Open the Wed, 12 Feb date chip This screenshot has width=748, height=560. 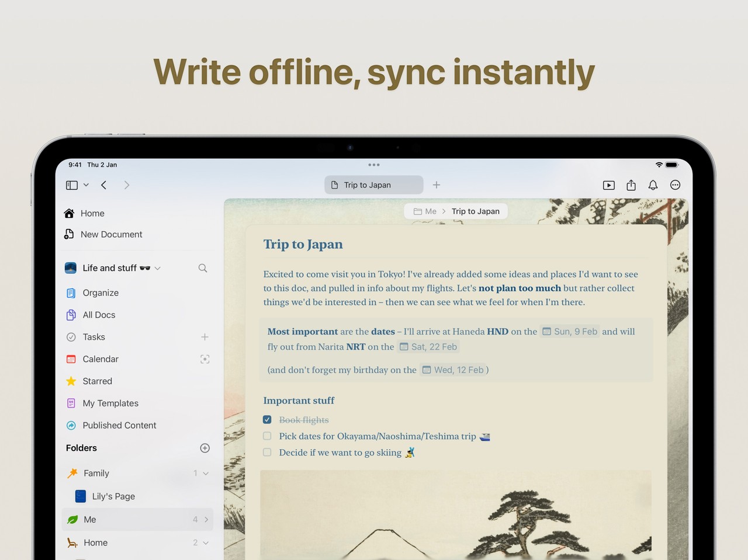(453, 370)
